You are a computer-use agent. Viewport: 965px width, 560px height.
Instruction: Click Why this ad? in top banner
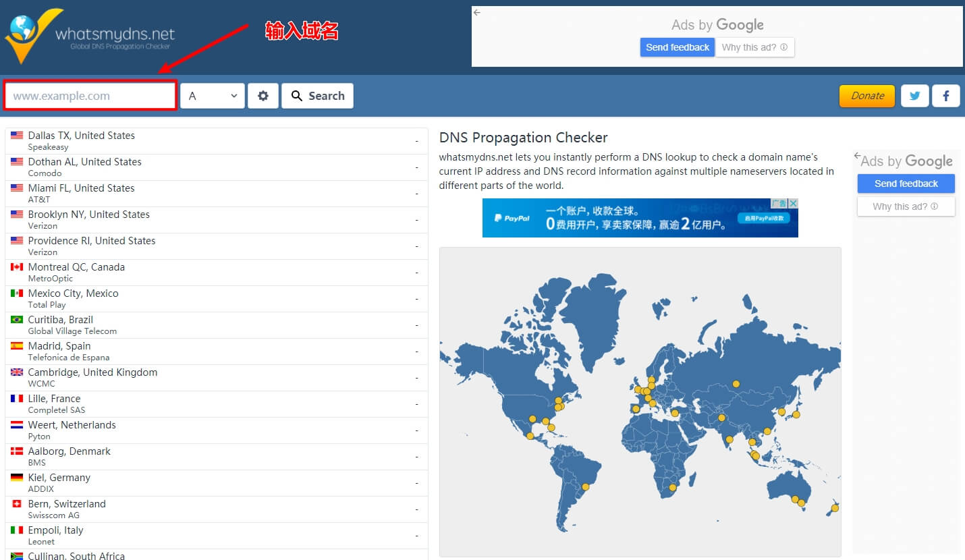754,47
